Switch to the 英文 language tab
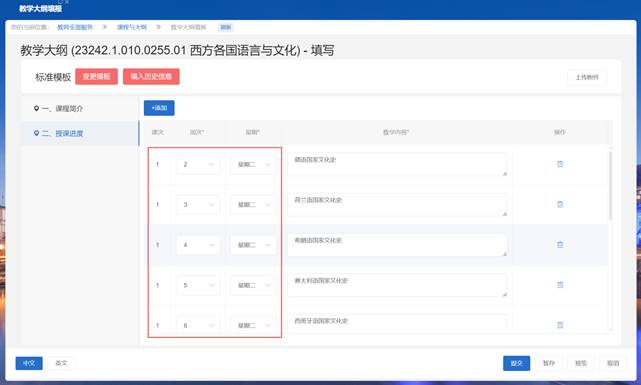Screen dimensions: 641x385 tap(61, 363)
